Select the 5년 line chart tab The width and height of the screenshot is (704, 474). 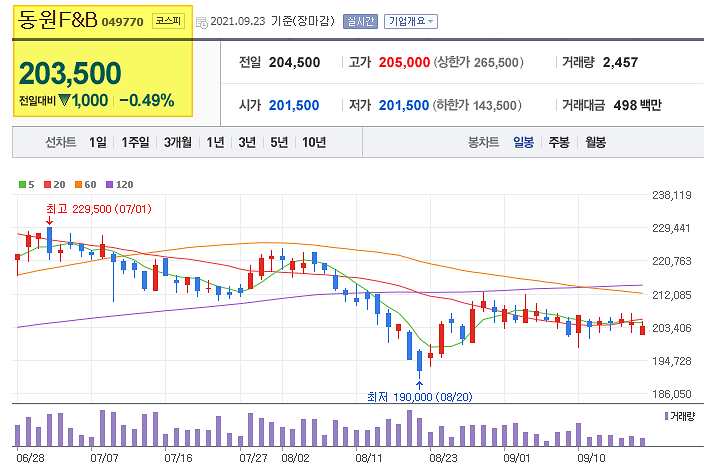click(279, 142)
